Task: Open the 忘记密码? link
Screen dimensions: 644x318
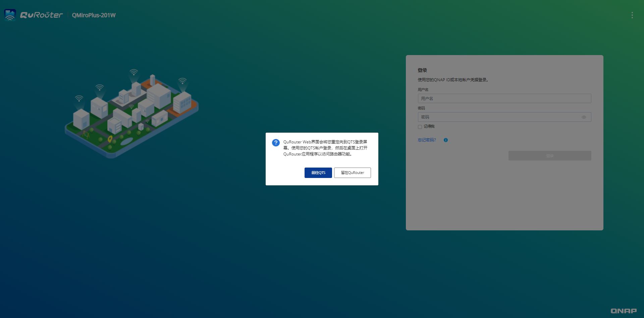Action: [427, 140]
